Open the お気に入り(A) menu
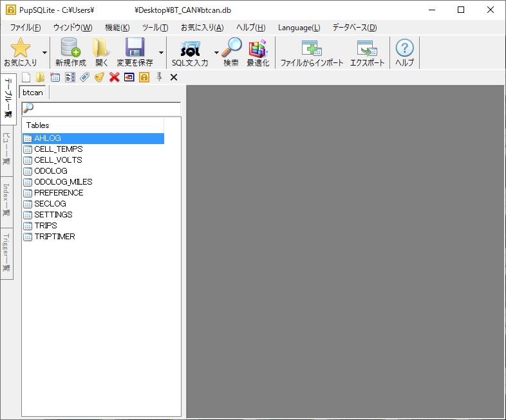Viewport: 506px width, 420px height. coord(202,28)
